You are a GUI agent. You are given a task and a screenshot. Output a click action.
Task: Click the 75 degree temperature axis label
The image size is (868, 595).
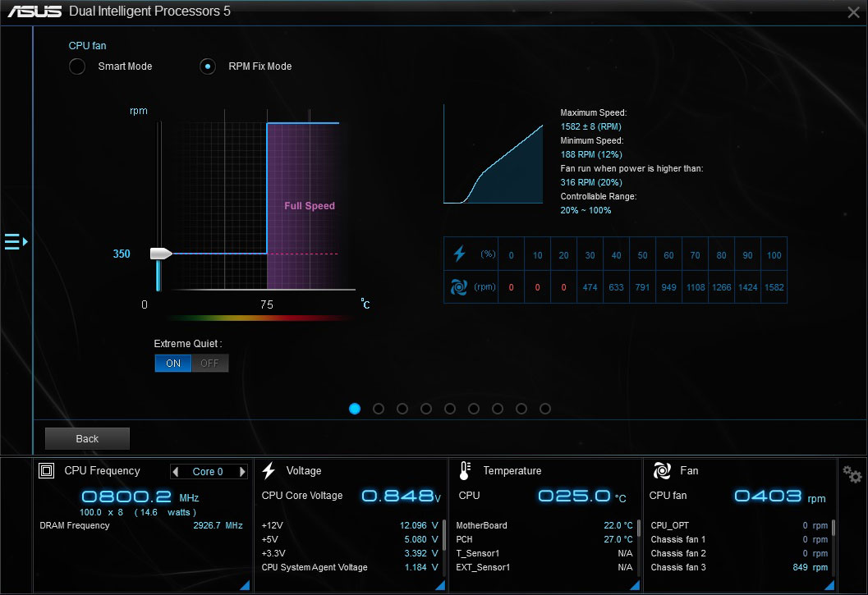pyautogui.click(x=267, y=304)
